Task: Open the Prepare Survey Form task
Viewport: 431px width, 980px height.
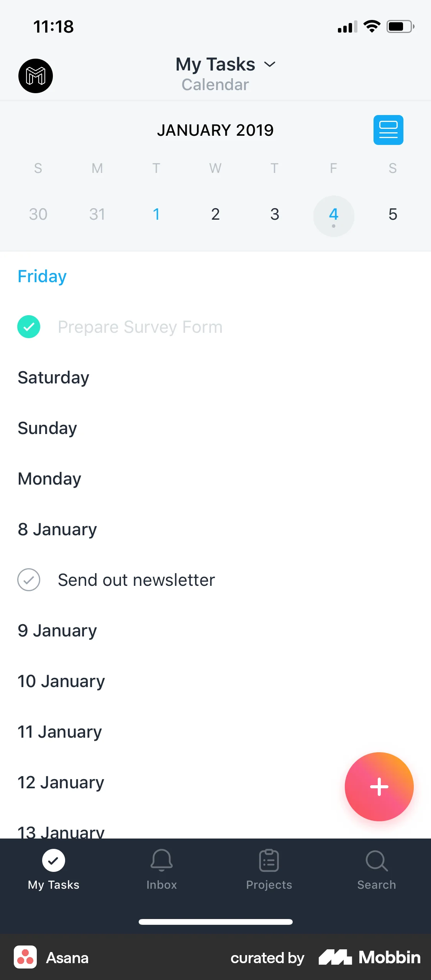Action: click(x=140, y=327)
